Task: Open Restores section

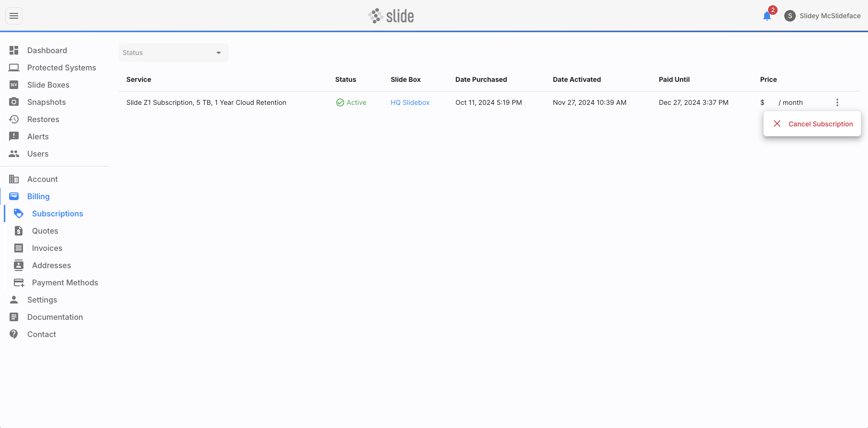Action: [43, 119]
